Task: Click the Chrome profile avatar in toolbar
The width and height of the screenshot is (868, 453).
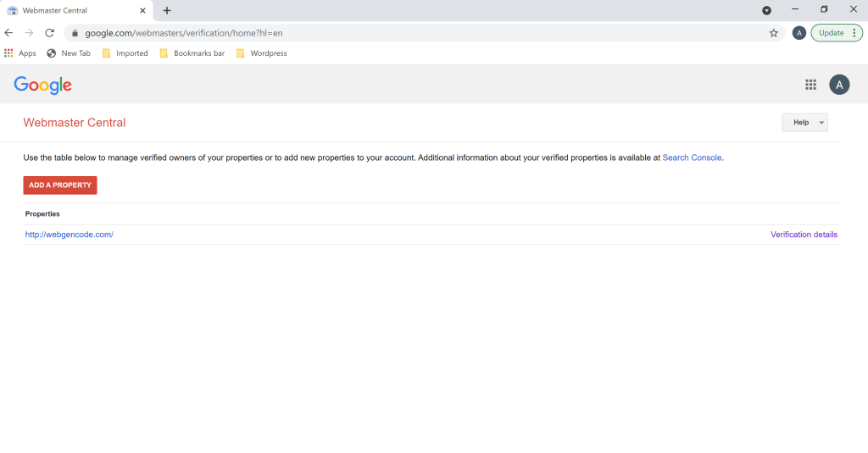Action: coord(798,33)
